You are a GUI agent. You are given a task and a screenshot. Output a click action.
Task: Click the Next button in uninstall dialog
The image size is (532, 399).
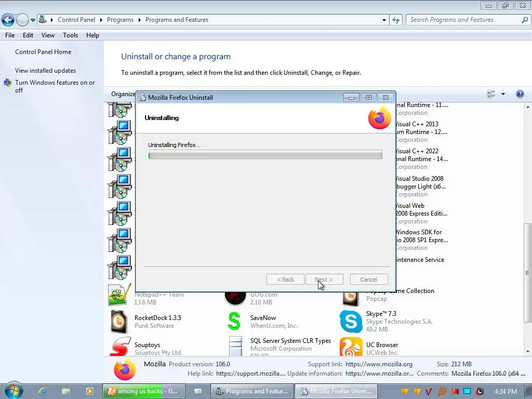(324, 280)
